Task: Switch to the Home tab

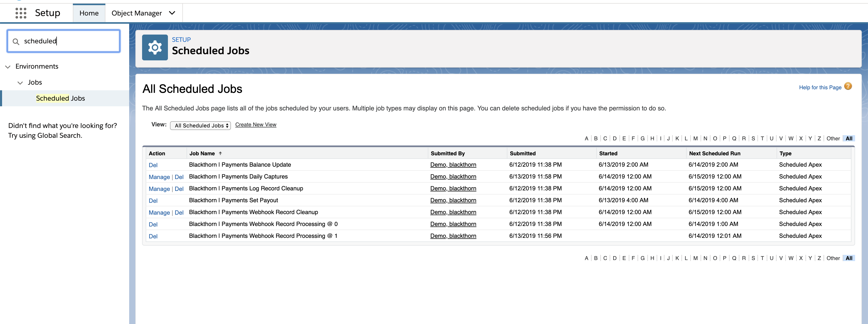Action: [x=89, y=13]
